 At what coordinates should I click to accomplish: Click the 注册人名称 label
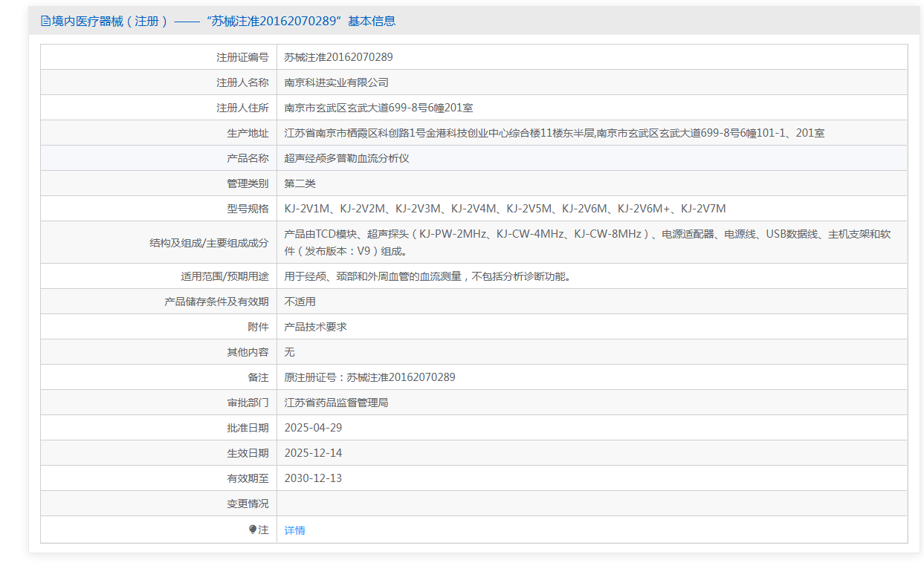point(242,82)
